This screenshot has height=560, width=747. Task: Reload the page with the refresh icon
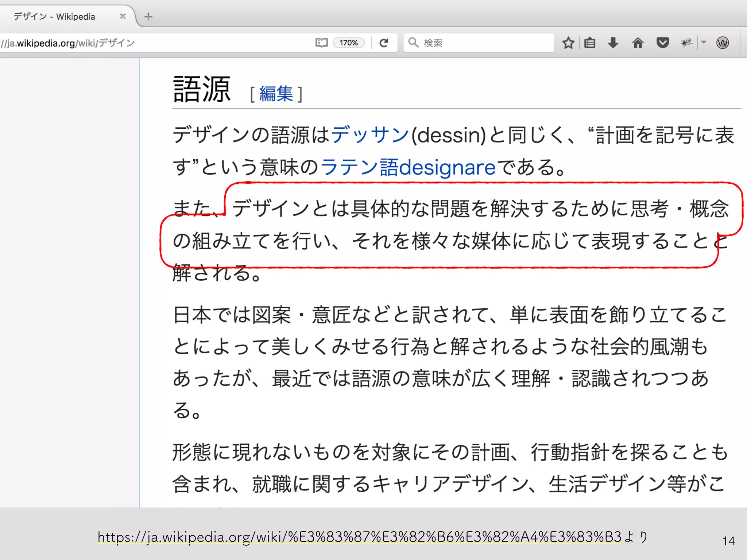point(384,43)
